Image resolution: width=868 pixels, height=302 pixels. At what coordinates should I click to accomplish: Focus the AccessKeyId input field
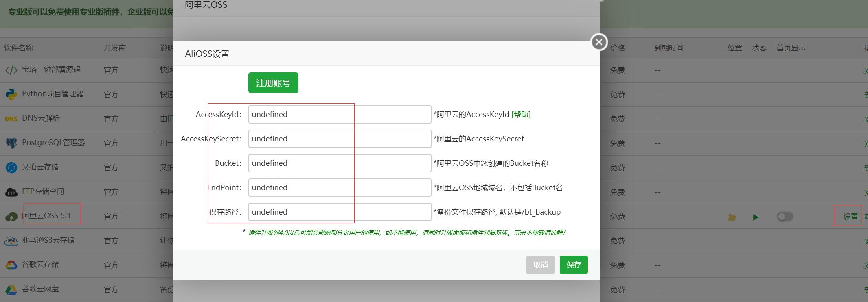[x=340, y=114]
